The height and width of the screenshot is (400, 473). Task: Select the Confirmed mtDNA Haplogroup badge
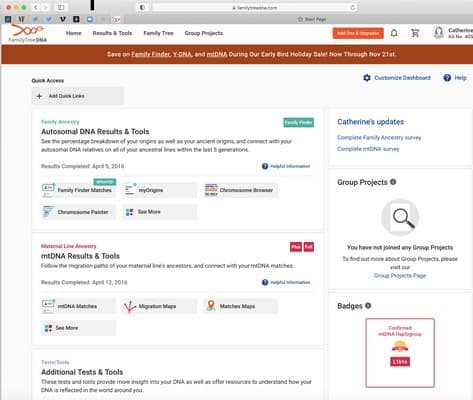pyautogui.click(x=400, y=353)
